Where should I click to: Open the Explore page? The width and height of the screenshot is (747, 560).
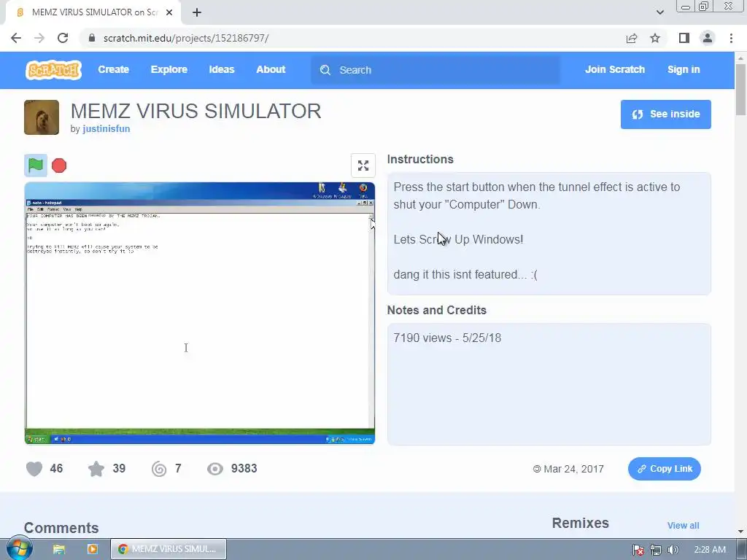[169, 69]
